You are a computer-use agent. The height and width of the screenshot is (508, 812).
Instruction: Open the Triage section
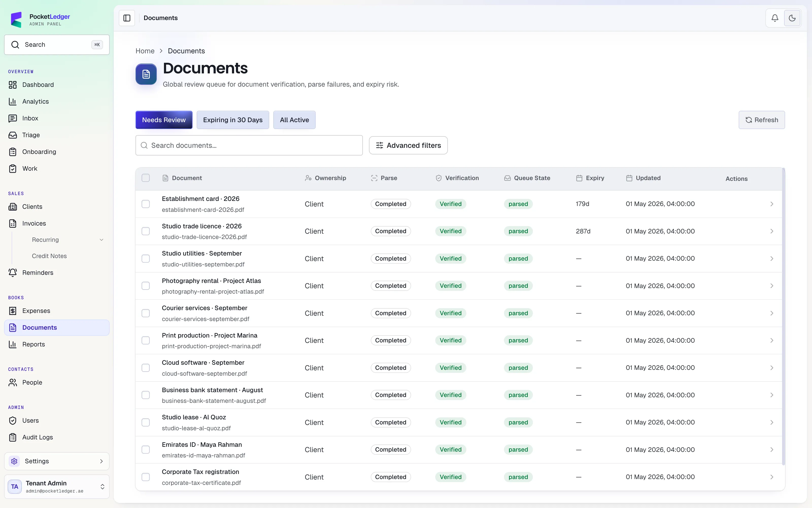click(x=57, y=135)
